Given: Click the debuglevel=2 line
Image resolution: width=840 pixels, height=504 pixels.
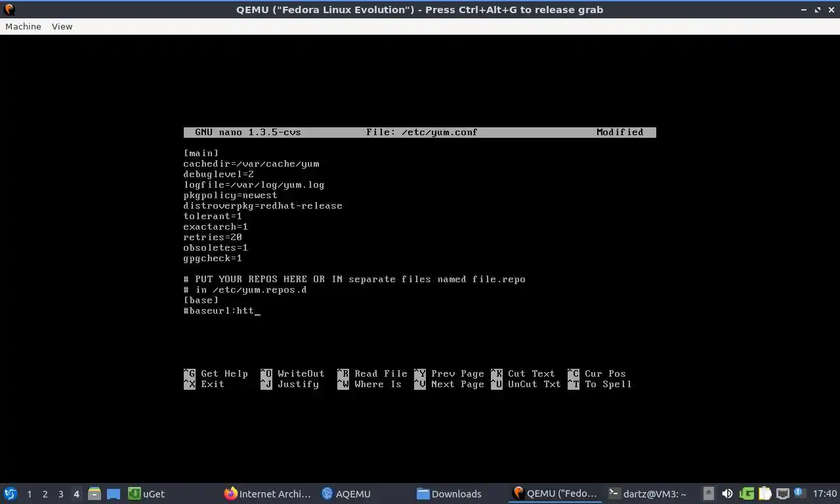Looking at the screenshot, I should point(219,174).
